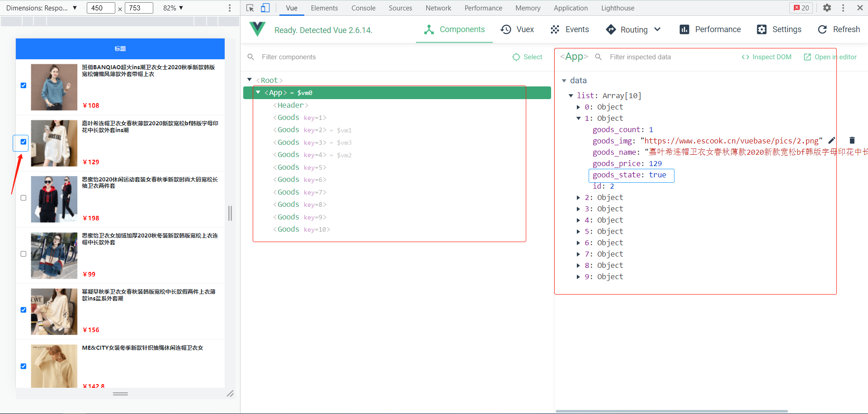Open the DevTools Memory tab

click(x=528, y=8)
